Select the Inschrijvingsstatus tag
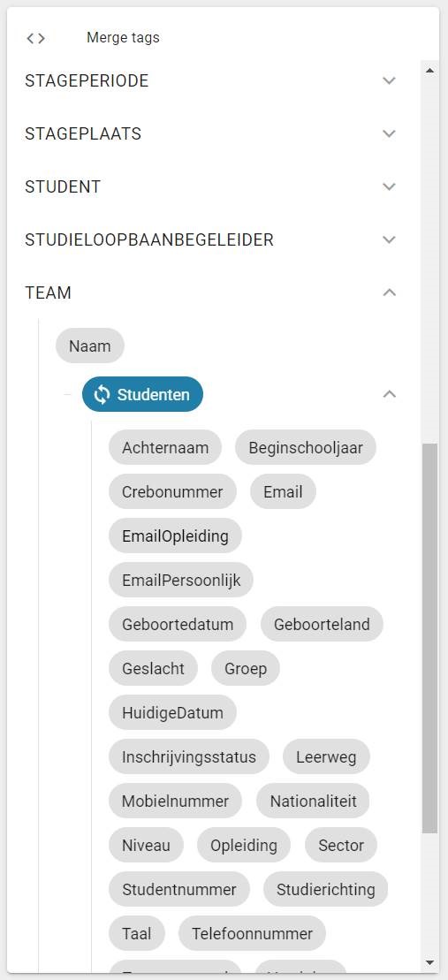The height and width of the screenshot is (980, 448). (189, 757)
